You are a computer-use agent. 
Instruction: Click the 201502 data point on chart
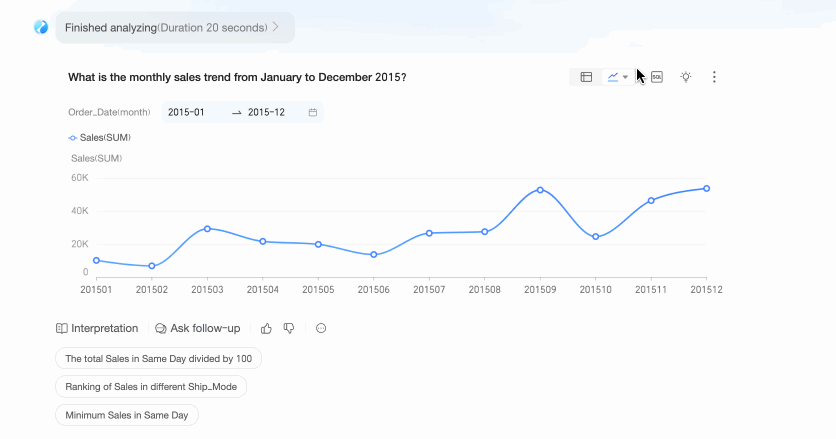152,266
